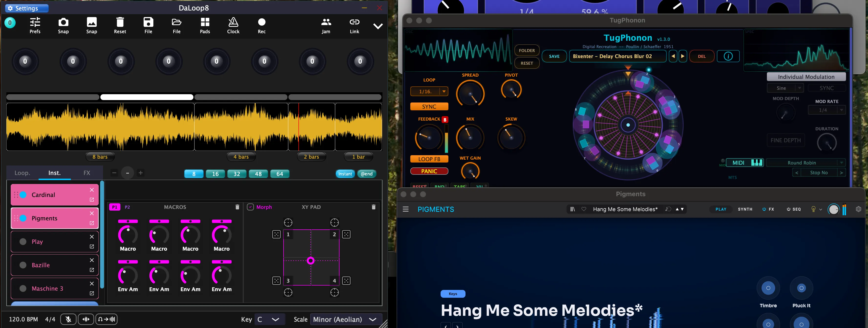Open the Sine waveform dropdown
This screenshot has width=868, height=328.
click(x=785, y=88)
